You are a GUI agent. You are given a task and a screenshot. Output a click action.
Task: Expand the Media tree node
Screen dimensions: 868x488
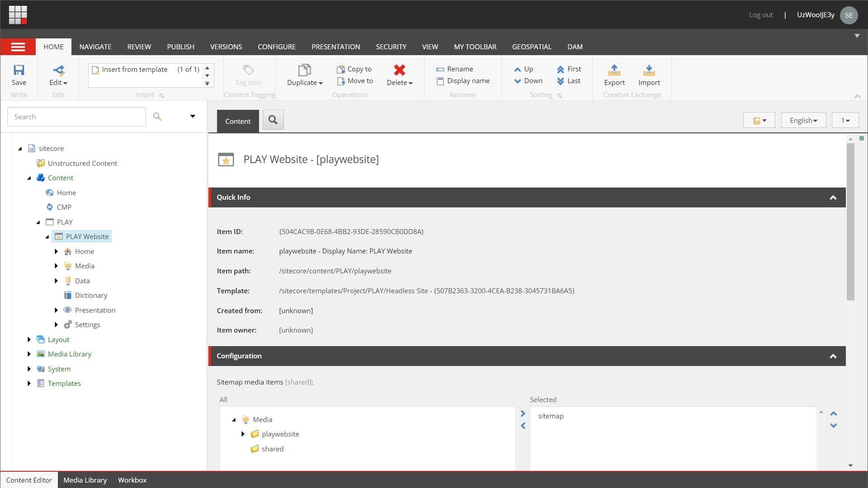[56, 266]
